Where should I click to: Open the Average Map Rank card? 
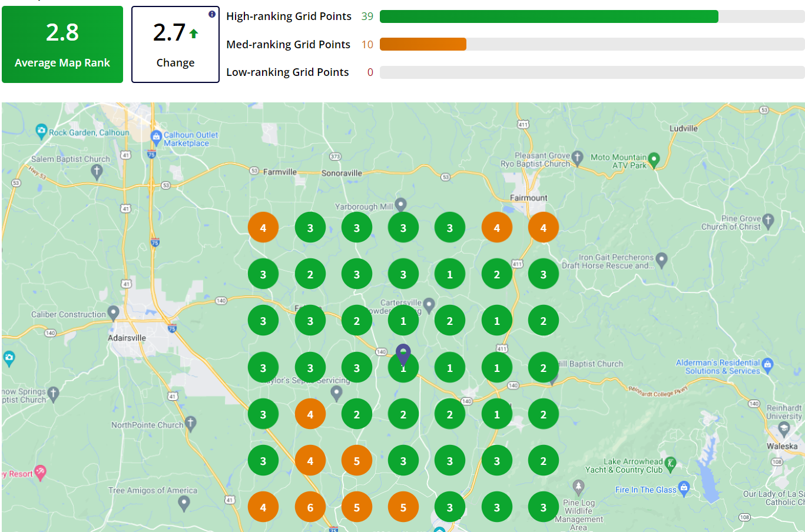click(x=62, y=44)
